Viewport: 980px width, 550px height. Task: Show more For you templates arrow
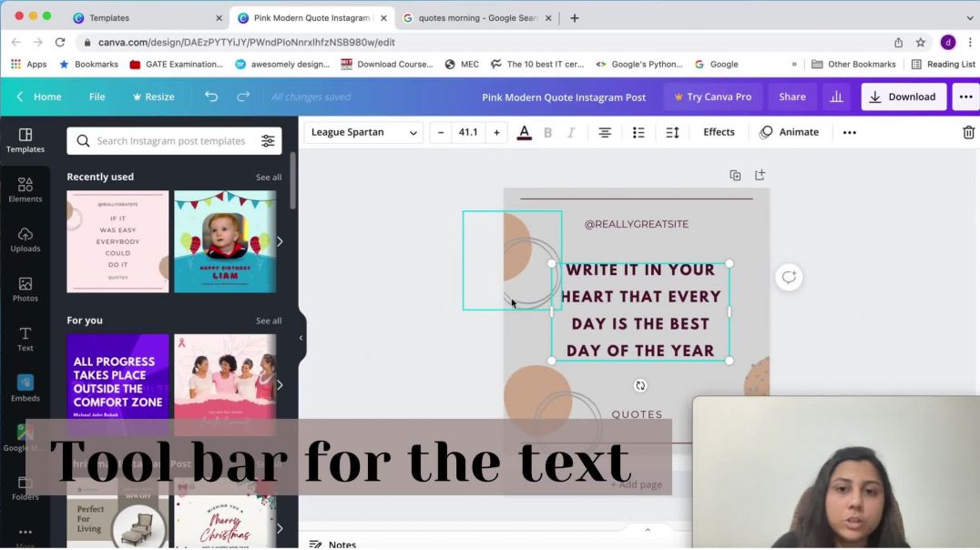[x=280, y=385]
